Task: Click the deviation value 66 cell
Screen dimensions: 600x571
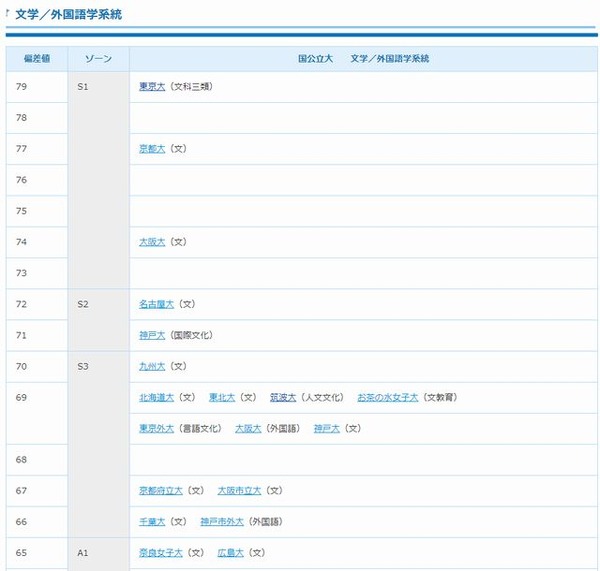Action: click(x=37, y=522)
